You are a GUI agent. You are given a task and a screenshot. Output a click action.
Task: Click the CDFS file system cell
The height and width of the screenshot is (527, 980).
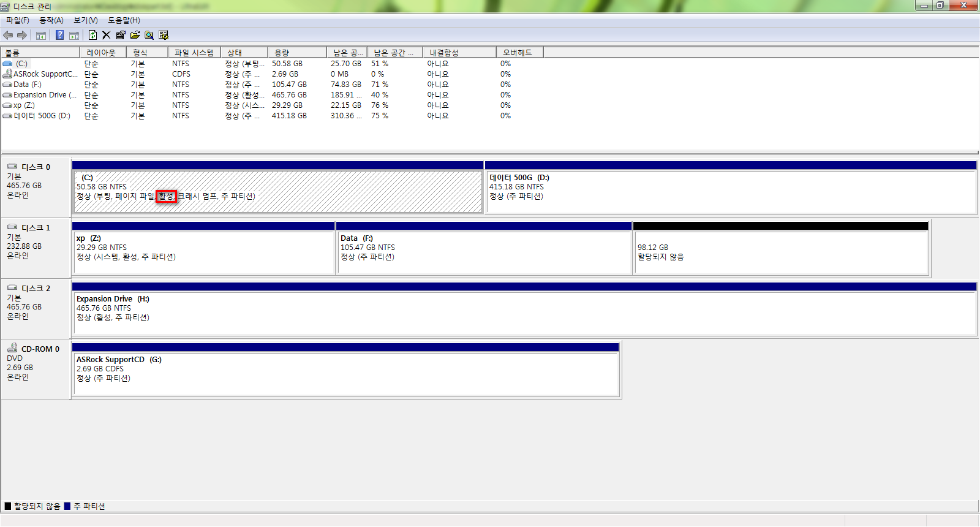[181, 74]
